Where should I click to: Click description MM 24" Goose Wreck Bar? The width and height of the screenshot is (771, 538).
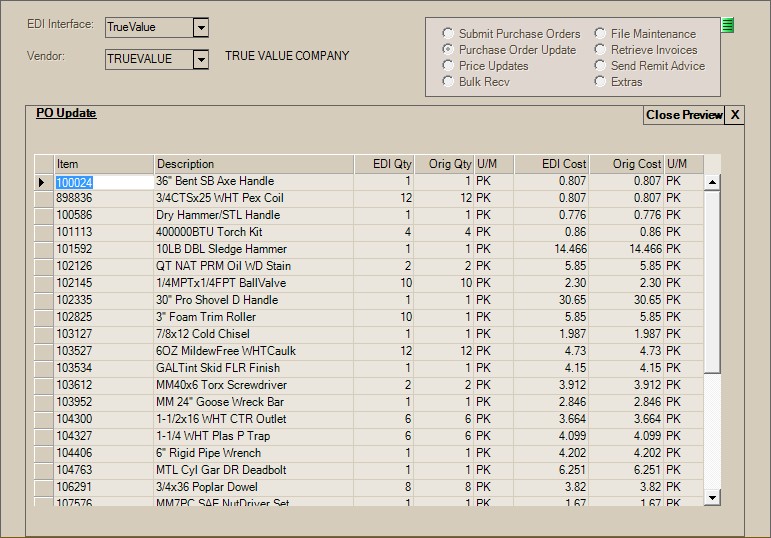pos(220,402)
